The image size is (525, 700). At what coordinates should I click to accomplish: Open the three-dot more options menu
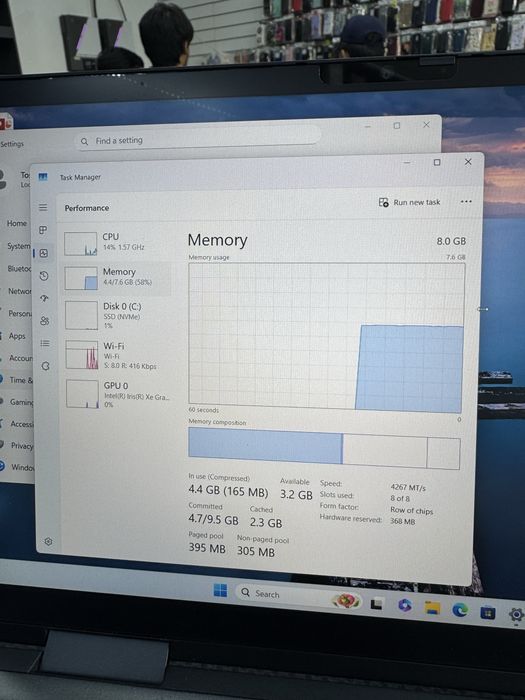point(466,201)
